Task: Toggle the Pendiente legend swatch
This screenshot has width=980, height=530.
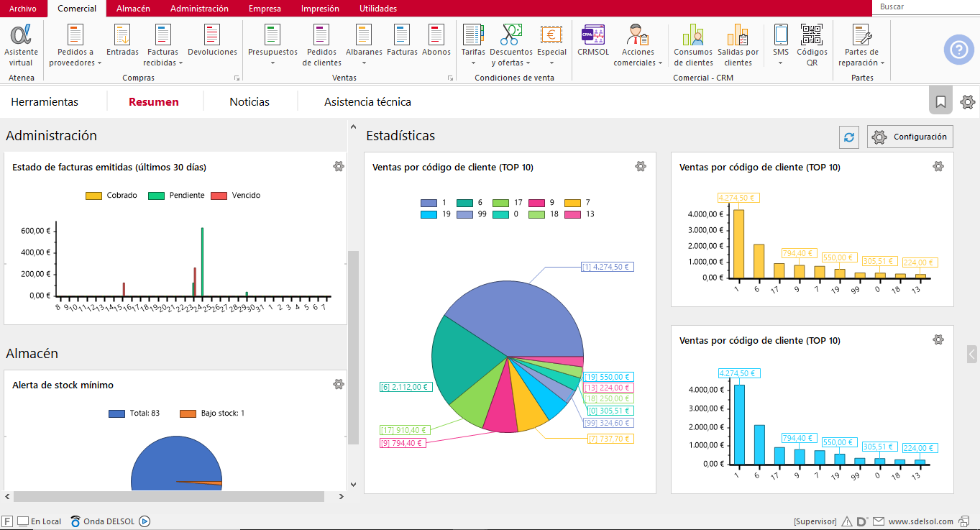Action: tap(156, 196)
